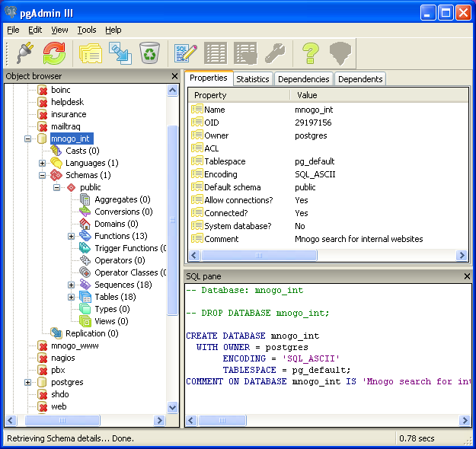Switch to the Statistics tab
This screenshot has width=476, height=449.
click(253, 79)
